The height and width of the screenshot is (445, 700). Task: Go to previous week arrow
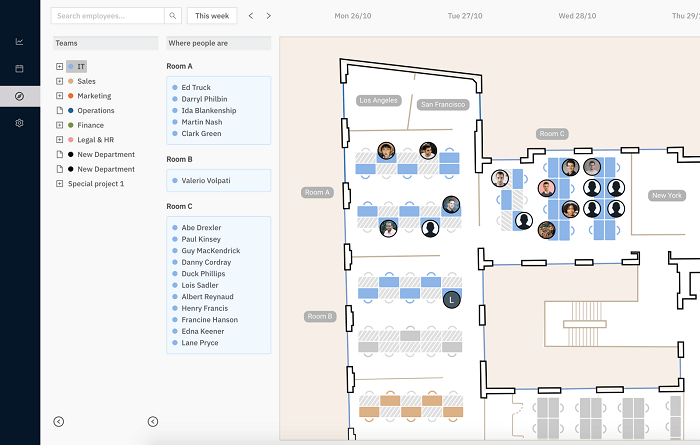[251, 16]
